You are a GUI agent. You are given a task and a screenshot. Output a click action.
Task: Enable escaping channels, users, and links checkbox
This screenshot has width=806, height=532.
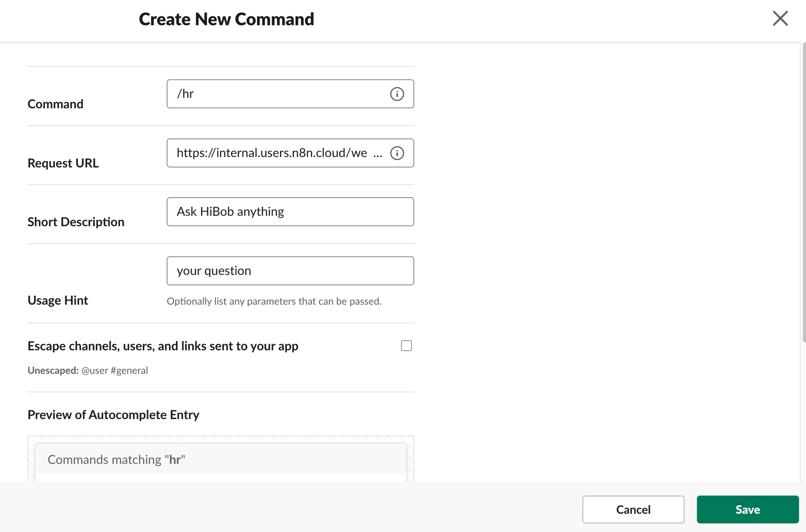point(406,346)
